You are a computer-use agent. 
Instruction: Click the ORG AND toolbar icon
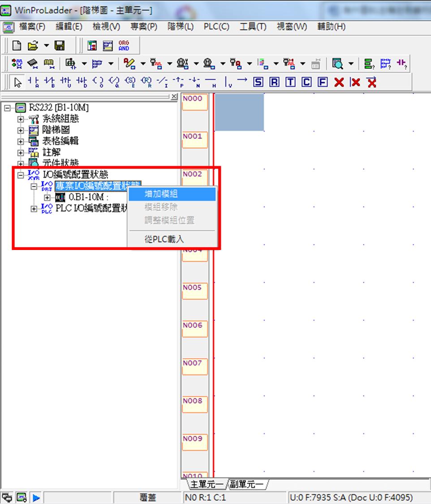click(124, 46)
